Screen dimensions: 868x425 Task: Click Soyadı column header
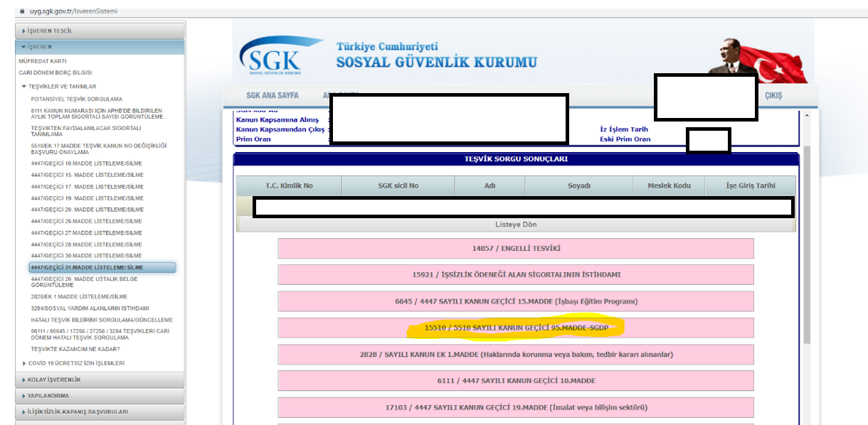pyautogui.click(x=579, y=185)
